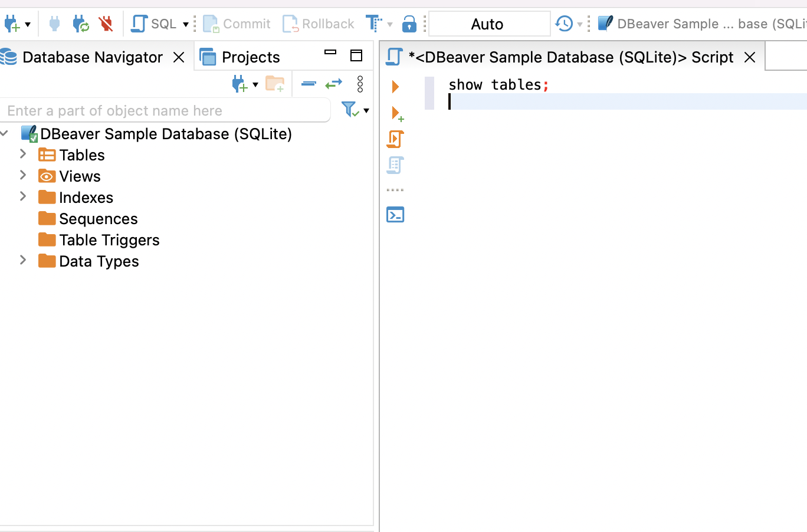Screen dimensions: 807x532
Task: Select the Tables tree item
Action: coord(82,155)
